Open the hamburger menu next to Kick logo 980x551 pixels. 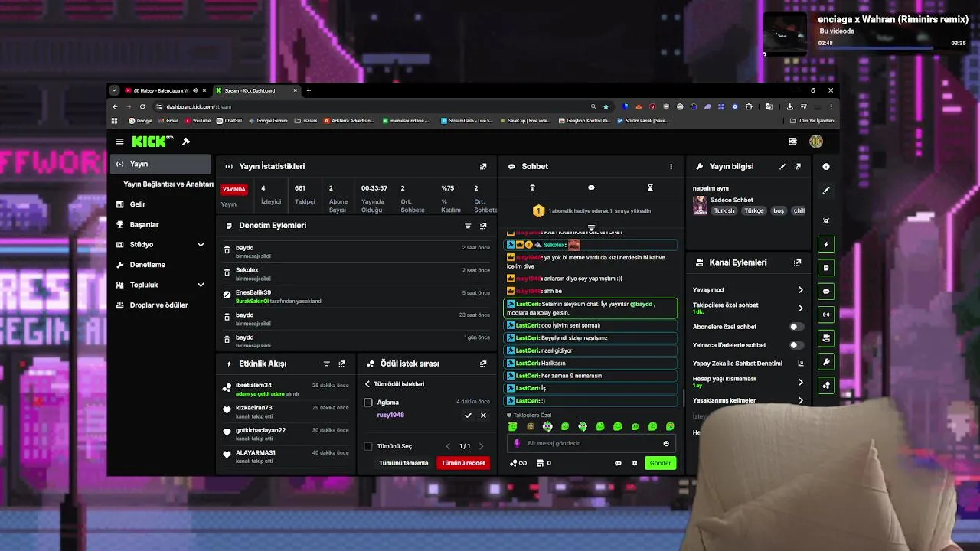click(x=119, y=142)
